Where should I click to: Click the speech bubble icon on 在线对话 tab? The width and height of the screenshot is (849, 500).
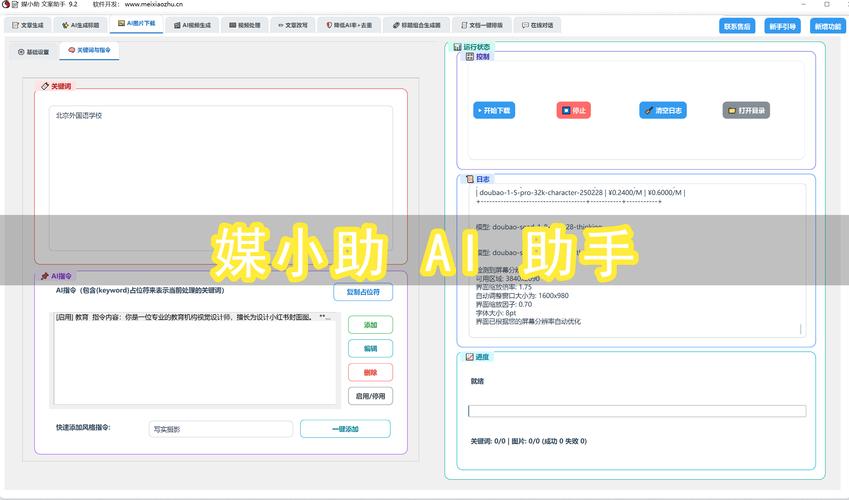[525, 25]
